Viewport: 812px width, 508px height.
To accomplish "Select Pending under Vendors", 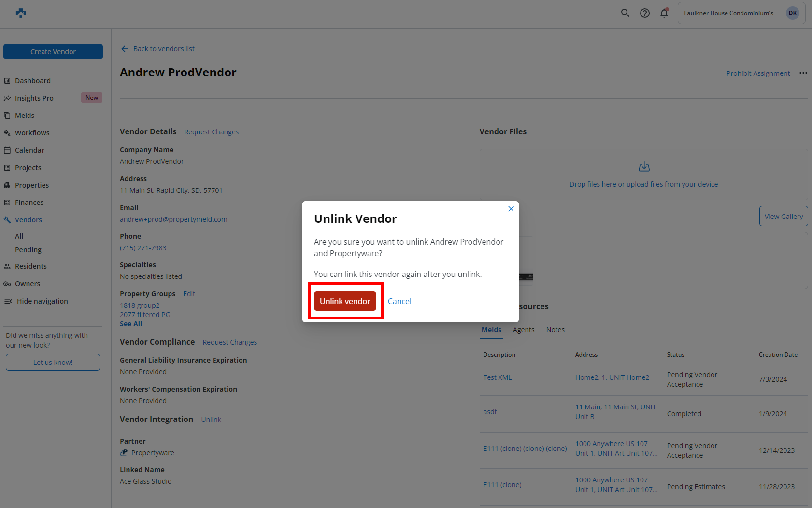I will (x=28, y=250).
